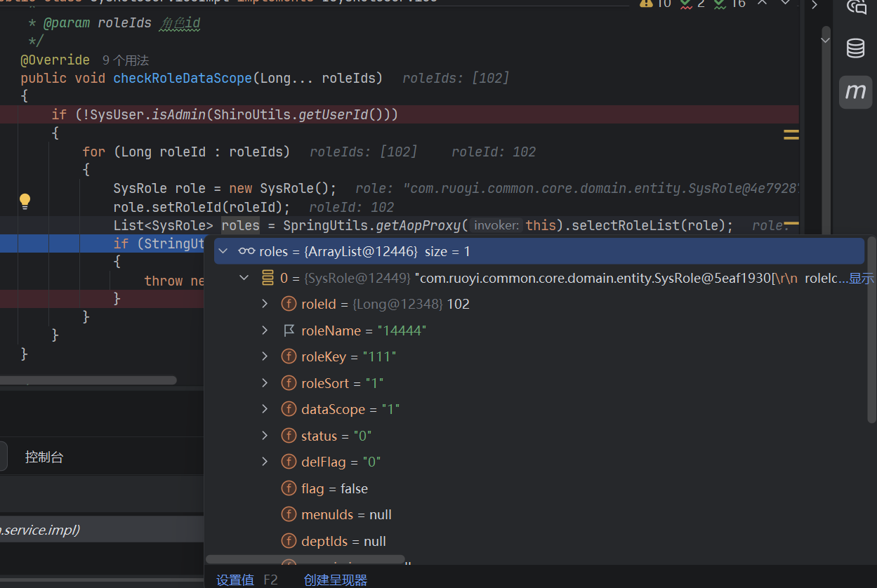
Task: Click the glasses watch icon beside roles
Action: click(x=246, y=251)
